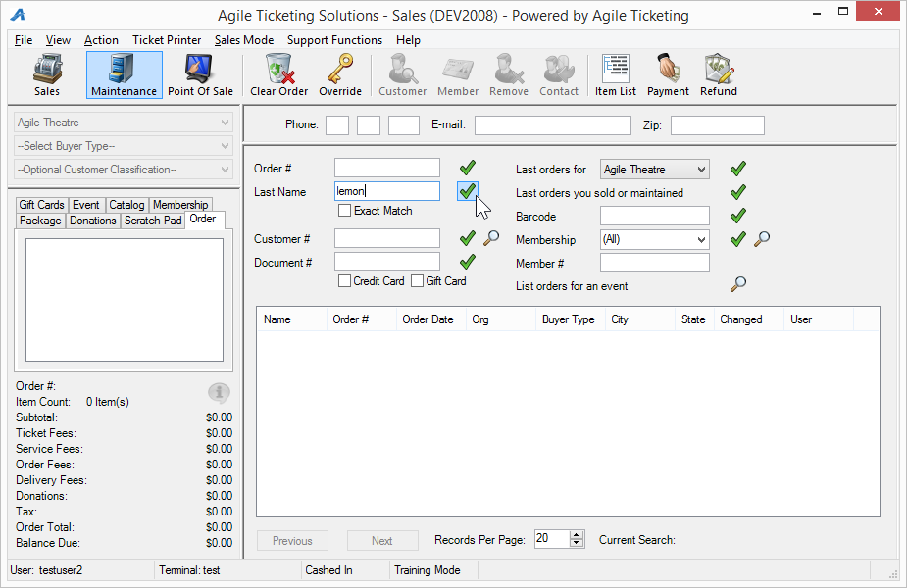The width and height of the screenshot is (907, 588).
Task: Click the E-mail input field
Action: point(552,124)
